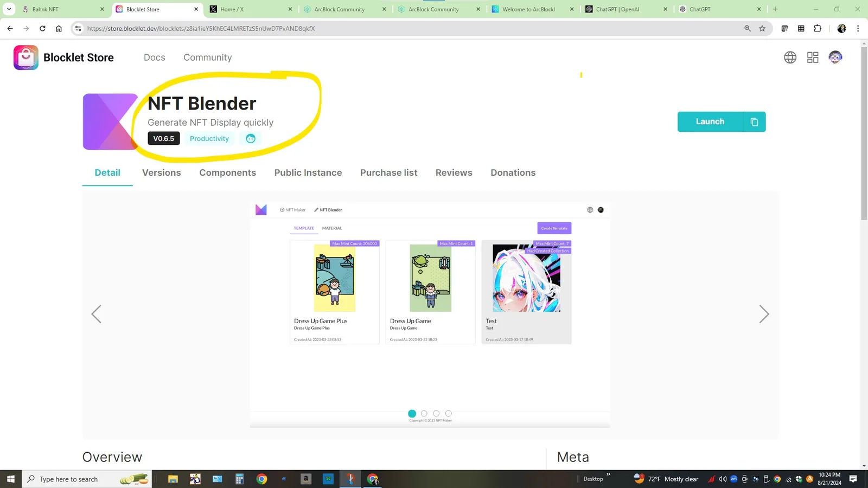Switch to the ChatGPT | OpenAI browser tab
Image resolution: width=868 pixels, height=488 pixels.
627,9
